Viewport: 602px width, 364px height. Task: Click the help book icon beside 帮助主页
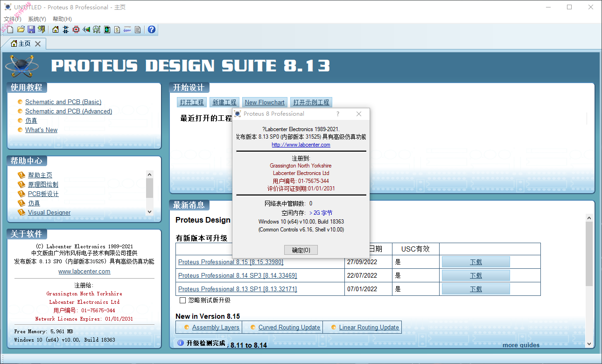click(21, 175)
